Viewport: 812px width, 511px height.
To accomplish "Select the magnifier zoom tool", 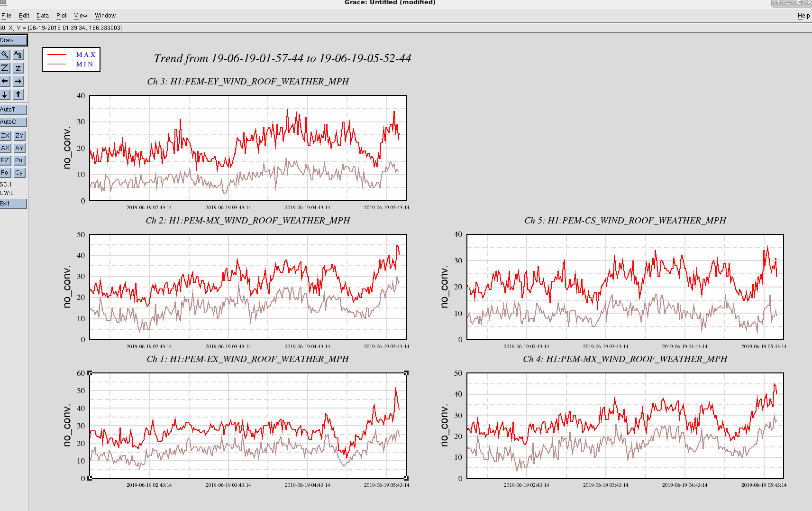I will pos(5,55).
